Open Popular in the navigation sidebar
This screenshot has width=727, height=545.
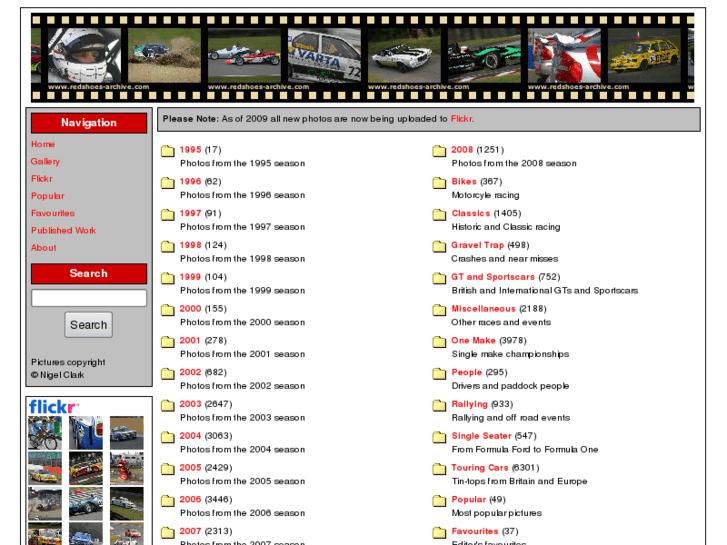[x=48, y=196]
